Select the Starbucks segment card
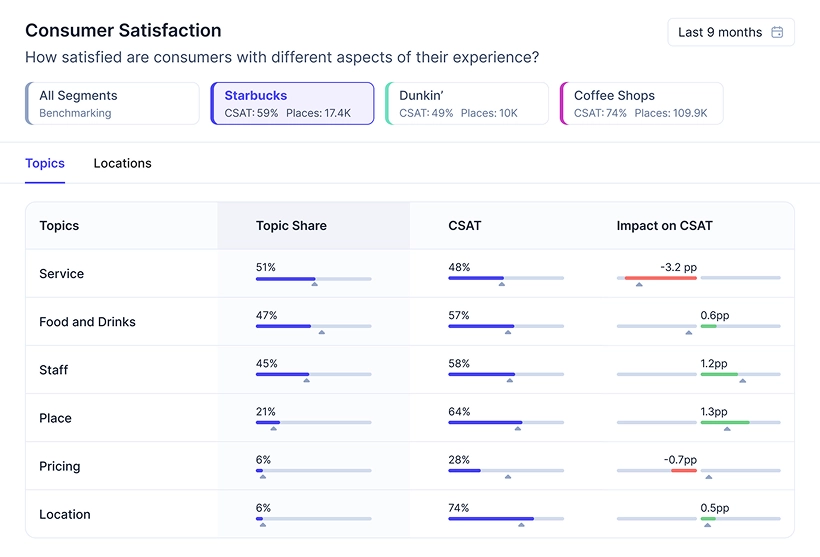The height and width of the screenshot is (557, 820). [x=292, y=104]
